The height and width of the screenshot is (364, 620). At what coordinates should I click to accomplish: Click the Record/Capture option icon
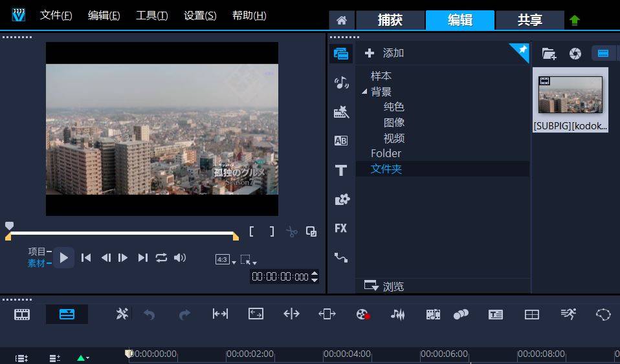tap(362, 314)
